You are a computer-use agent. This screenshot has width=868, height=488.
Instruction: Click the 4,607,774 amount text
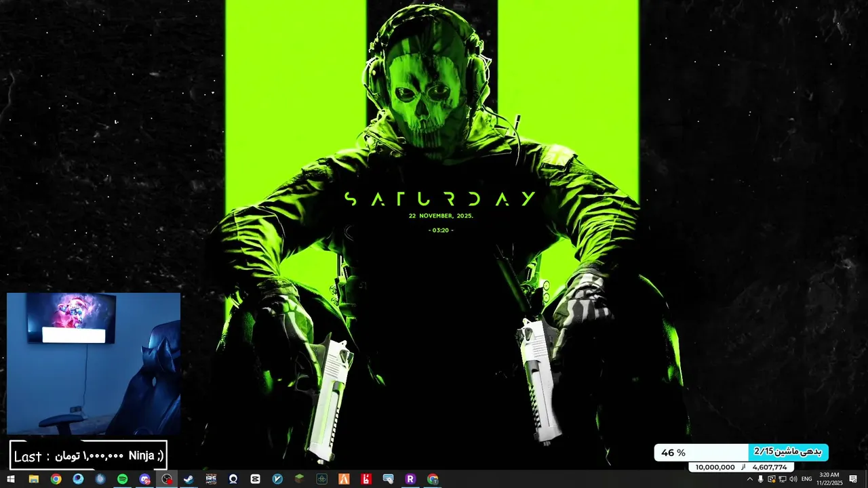(x=770, y=467)
